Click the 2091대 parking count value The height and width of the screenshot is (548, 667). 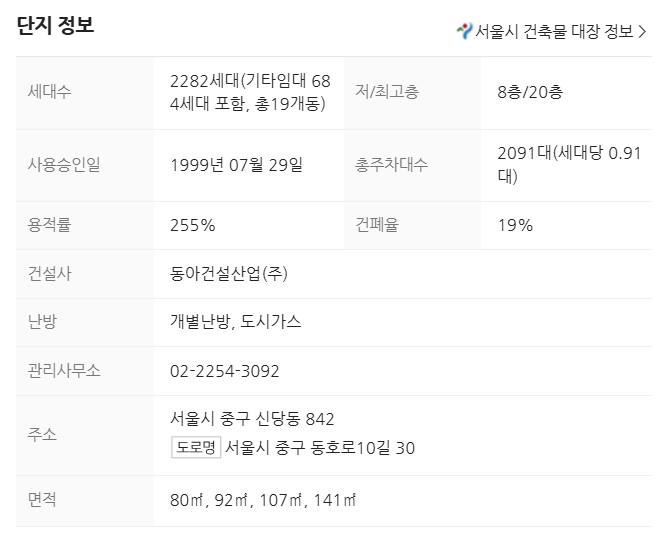569,165
